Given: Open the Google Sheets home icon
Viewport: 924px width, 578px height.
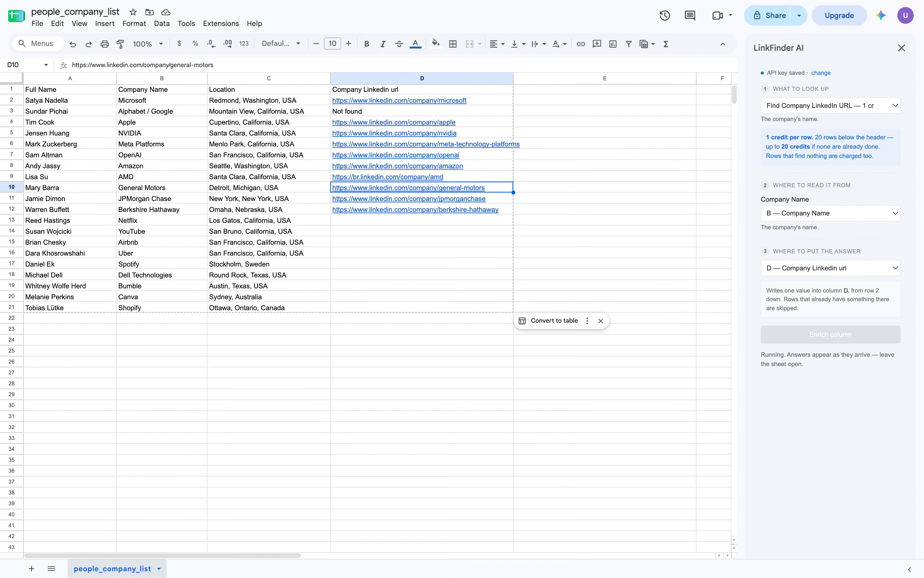Looking at the screenshot, I should [16, 16].
